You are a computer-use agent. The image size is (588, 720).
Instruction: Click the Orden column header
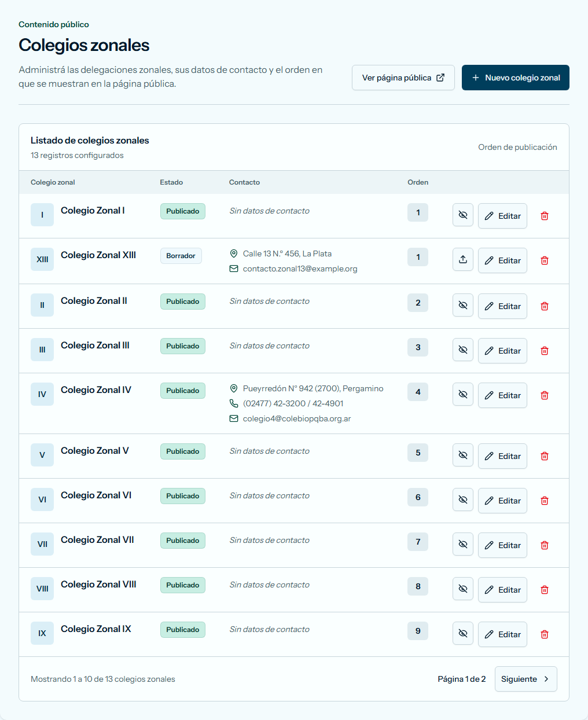[x=418, y=182]
